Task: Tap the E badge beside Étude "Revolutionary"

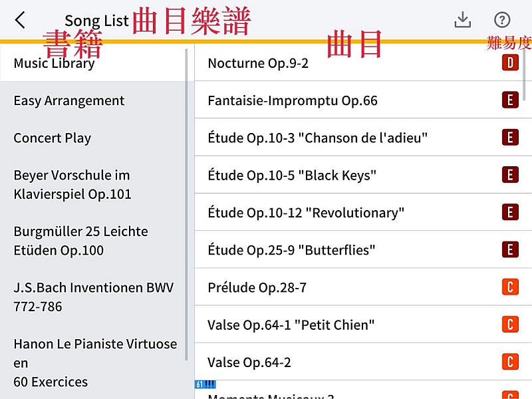Action: (509, 213)
